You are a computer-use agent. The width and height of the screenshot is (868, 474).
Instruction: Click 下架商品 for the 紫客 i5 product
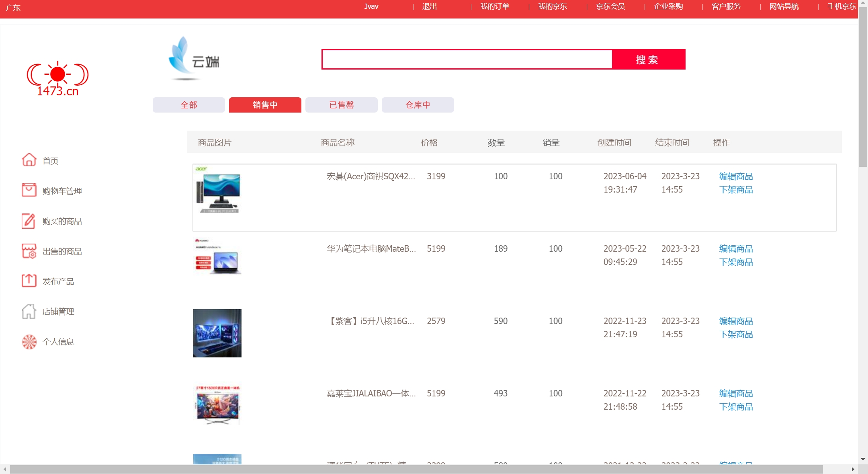pos(736,334)
